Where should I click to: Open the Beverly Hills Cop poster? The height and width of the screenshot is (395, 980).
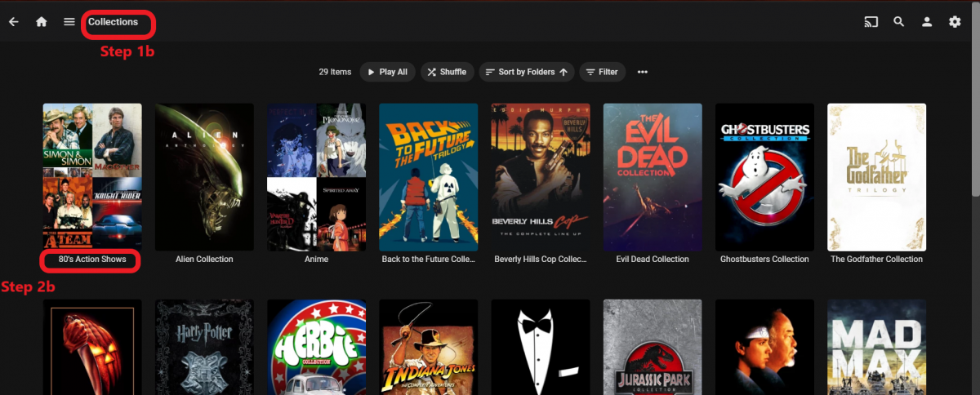click(x=541, y=177)
